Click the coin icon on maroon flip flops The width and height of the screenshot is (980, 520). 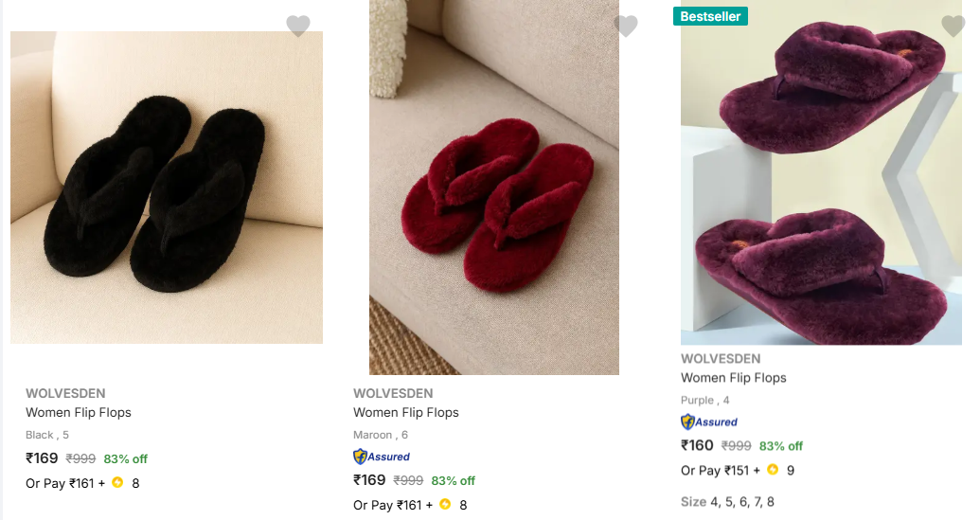(445, 505)
